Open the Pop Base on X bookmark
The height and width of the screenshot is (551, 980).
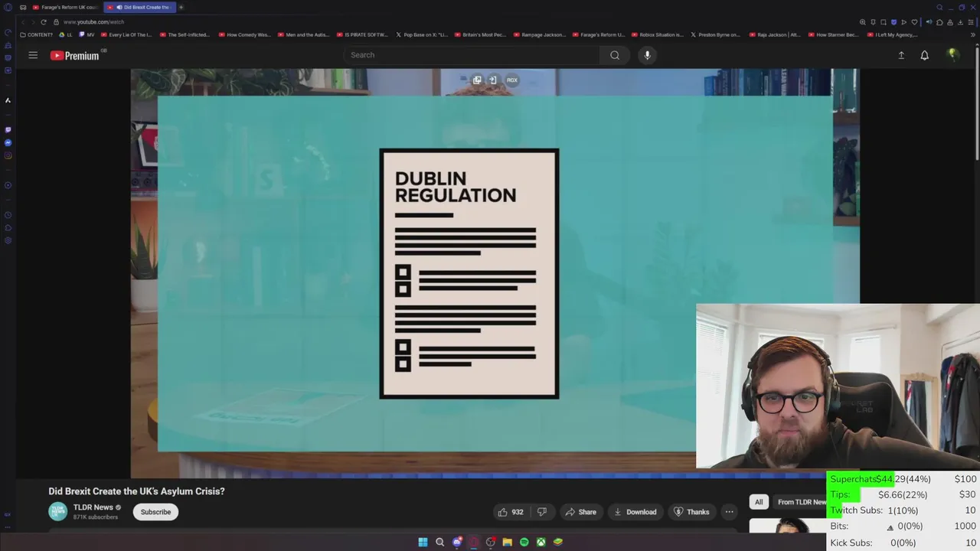click(422, 34)
